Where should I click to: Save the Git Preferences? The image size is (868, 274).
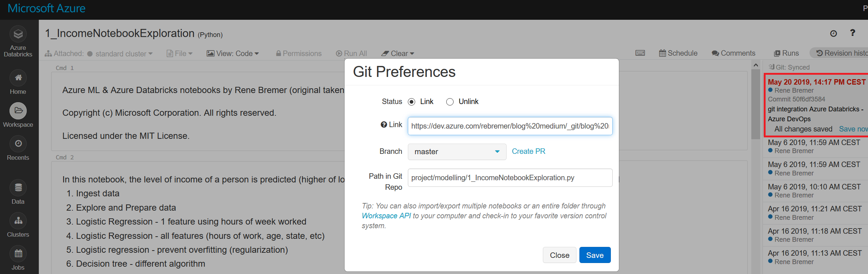click(595, 255)
